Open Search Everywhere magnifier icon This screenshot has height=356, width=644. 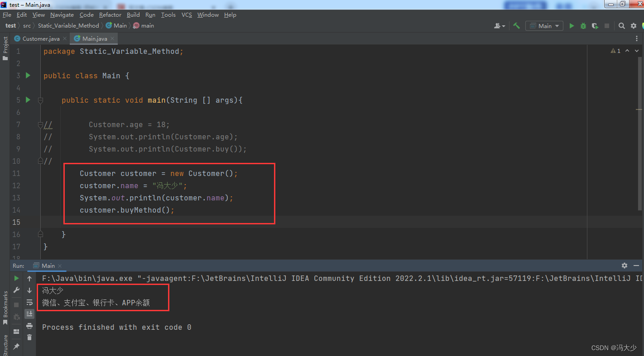pos(622,26)
